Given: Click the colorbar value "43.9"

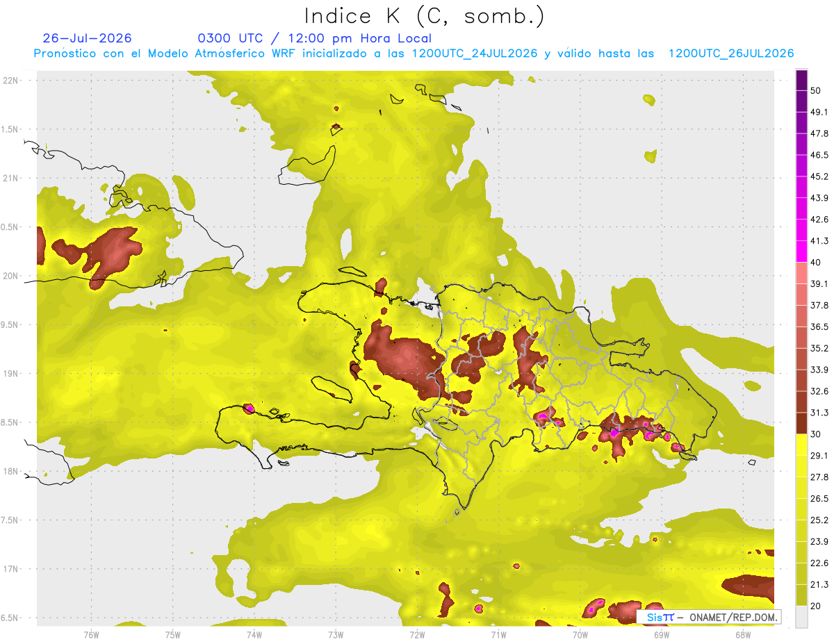Looking at the screenshot, I should pos(819,198).
